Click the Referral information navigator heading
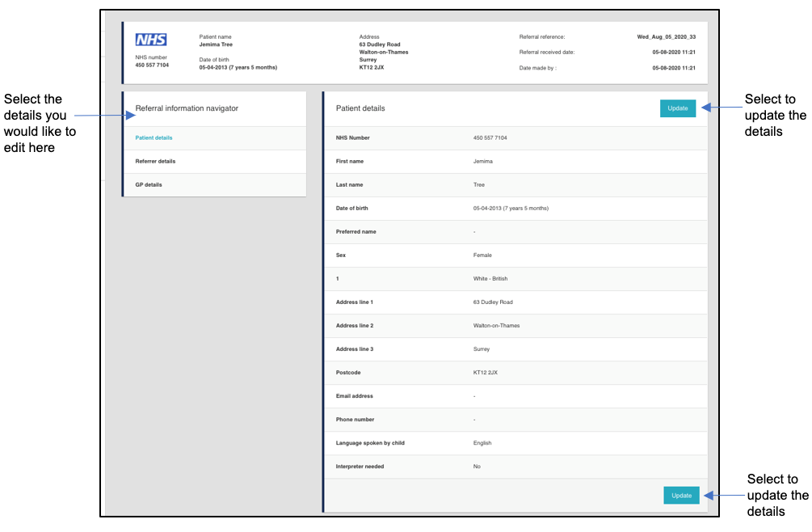 point(187,108)
